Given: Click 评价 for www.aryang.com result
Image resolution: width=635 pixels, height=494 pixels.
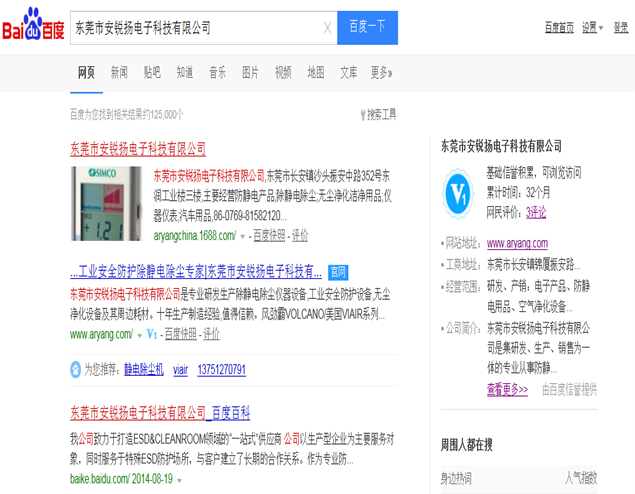Looking at the screenshot, I should (x=211, y=334).
